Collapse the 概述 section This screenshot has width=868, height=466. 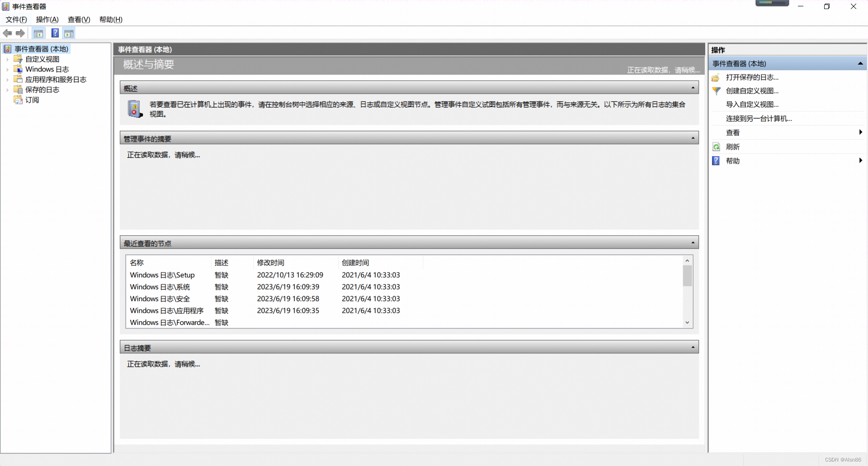693,88
